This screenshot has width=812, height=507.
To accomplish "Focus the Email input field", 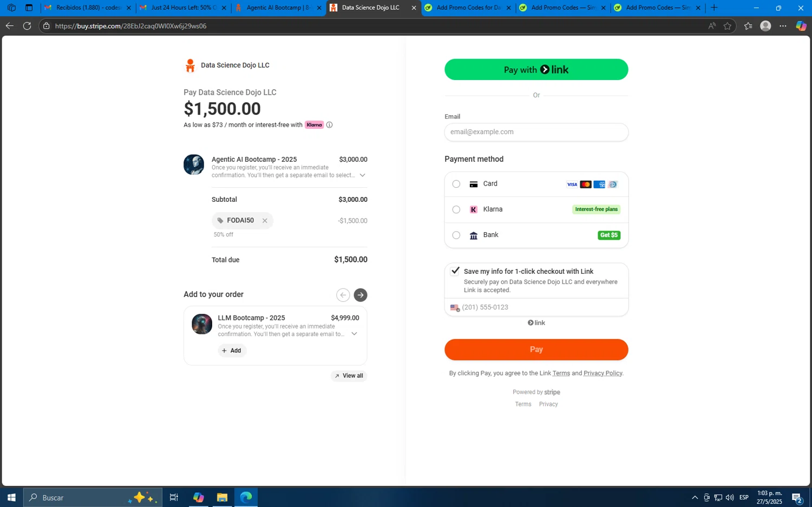I will [536, 132].
